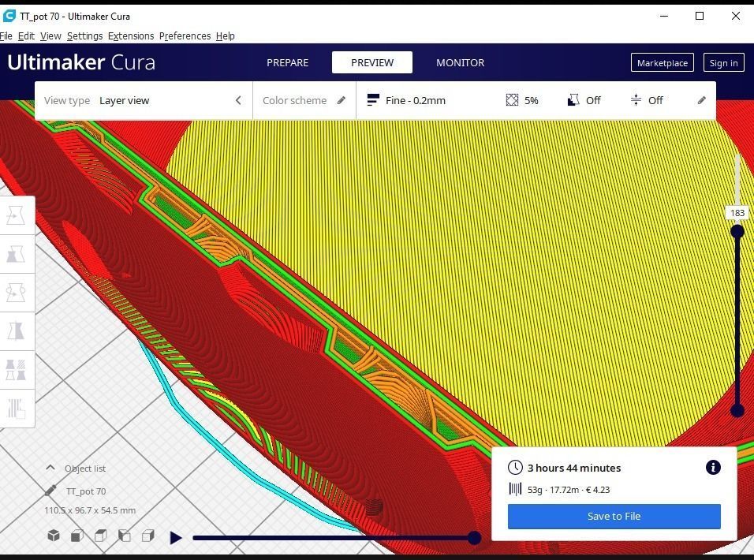Click the lower layer slider handle
754x560 pixels.
737,410
